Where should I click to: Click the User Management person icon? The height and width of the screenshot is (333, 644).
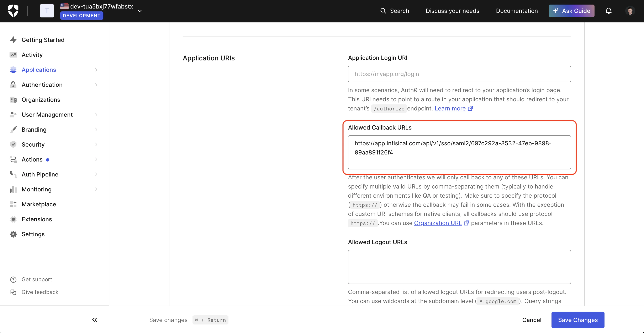pyautogui.click(x=13, y=115)
